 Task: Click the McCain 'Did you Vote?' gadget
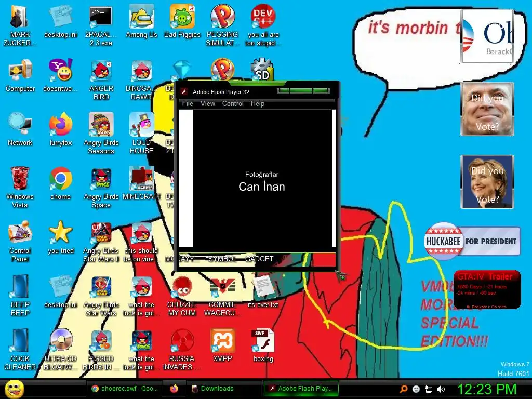(x=487, y=109)
